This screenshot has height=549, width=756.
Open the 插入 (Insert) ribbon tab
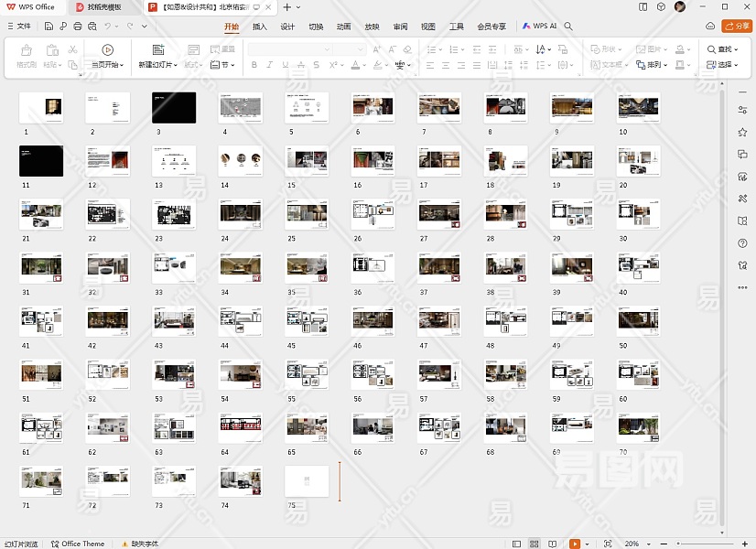(260, 27)
